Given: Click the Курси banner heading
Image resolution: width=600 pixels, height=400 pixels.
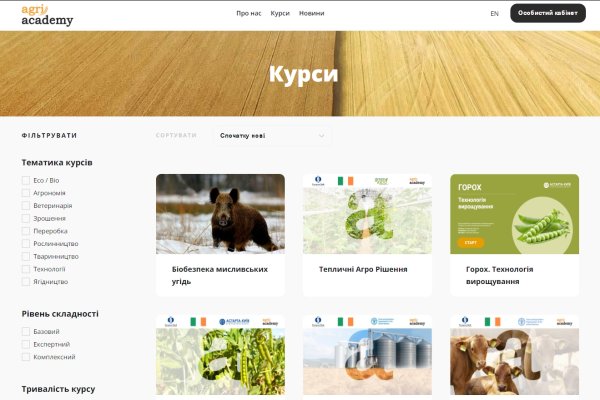Looking at the screenshot, I should point(303,74).
